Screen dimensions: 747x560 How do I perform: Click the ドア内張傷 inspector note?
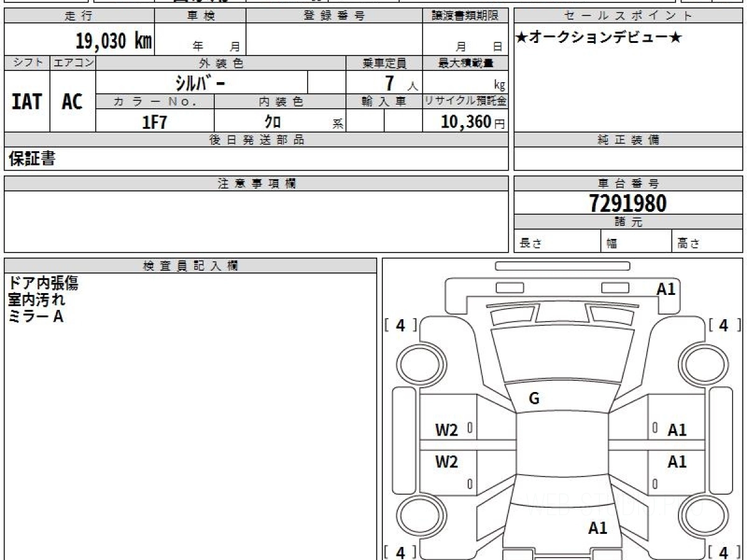(x=43, y=283)
